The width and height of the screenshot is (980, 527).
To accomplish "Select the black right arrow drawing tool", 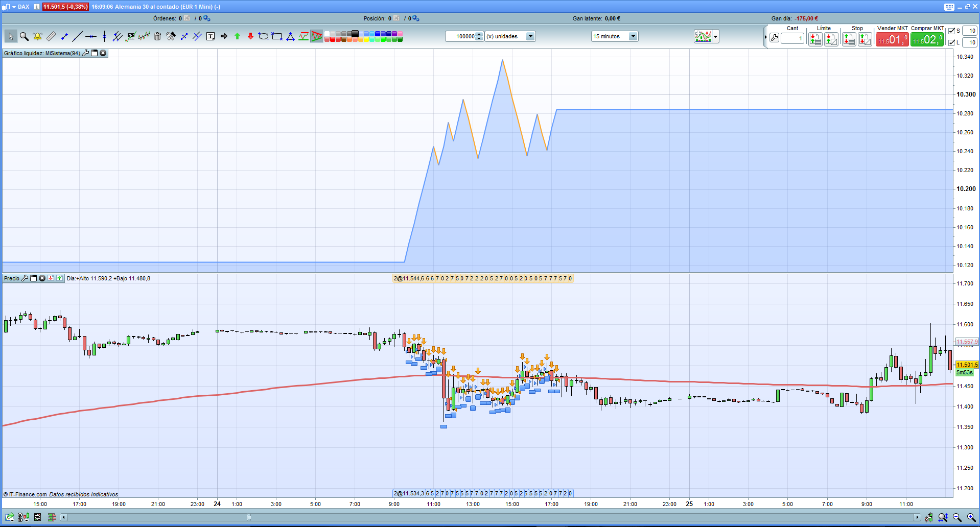I will [224, 36].
